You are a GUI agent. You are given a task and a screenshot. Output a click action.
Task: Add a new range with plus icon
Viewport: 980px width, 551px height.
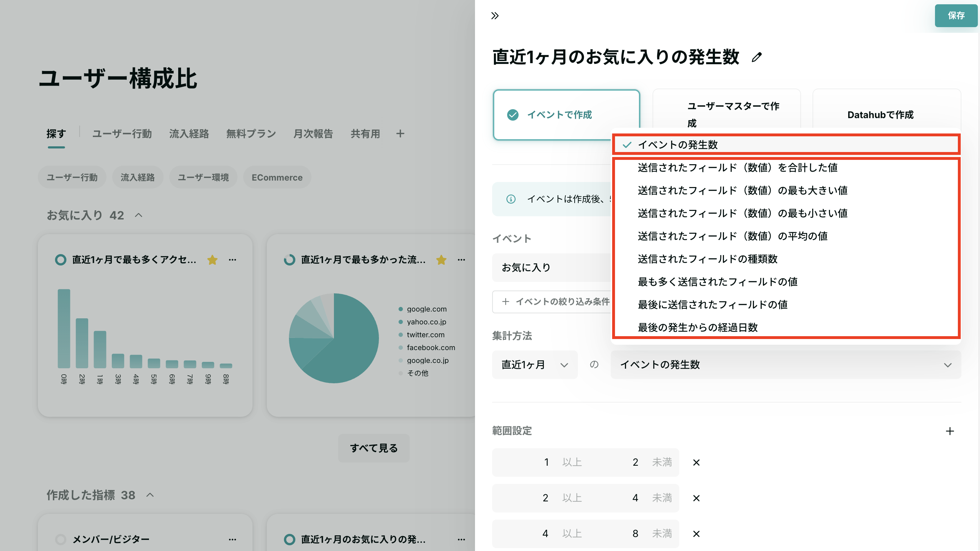click(950, 431)
